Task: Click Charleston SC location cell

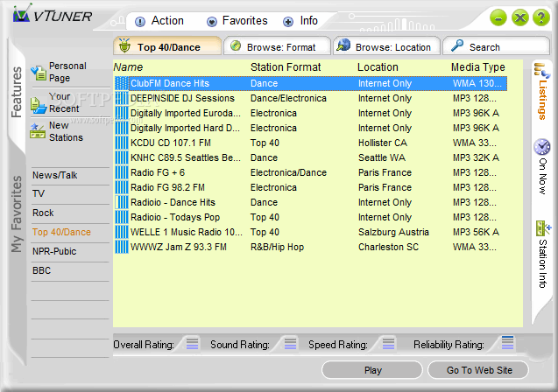Action: (388, 247)
